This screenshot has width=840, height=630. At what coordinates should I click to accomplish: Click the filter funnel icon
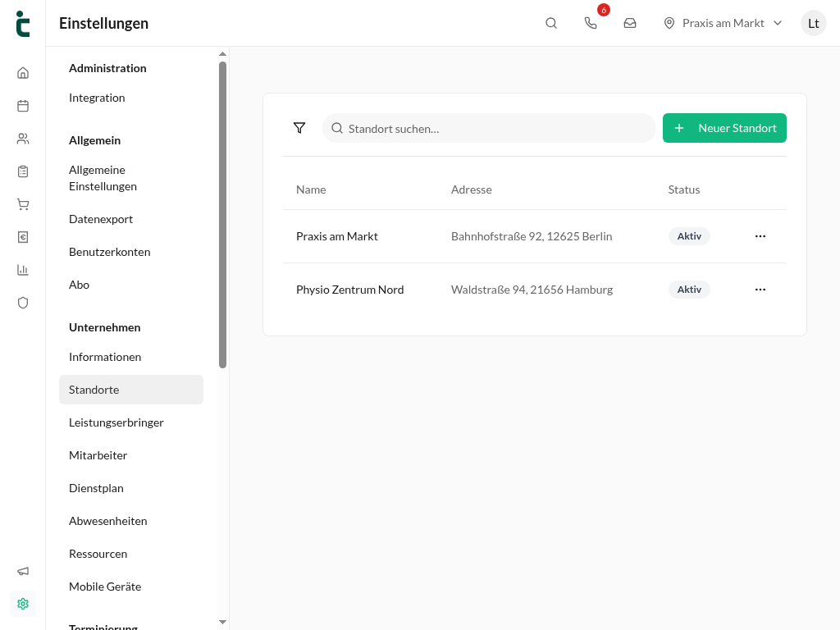299,128
